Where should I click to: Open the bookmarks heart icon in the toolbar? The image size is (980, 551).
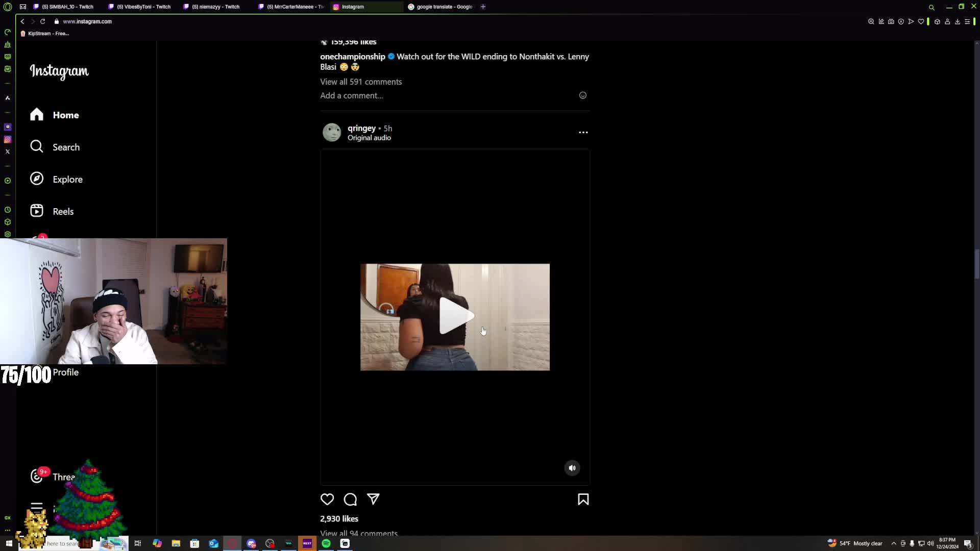921,21
